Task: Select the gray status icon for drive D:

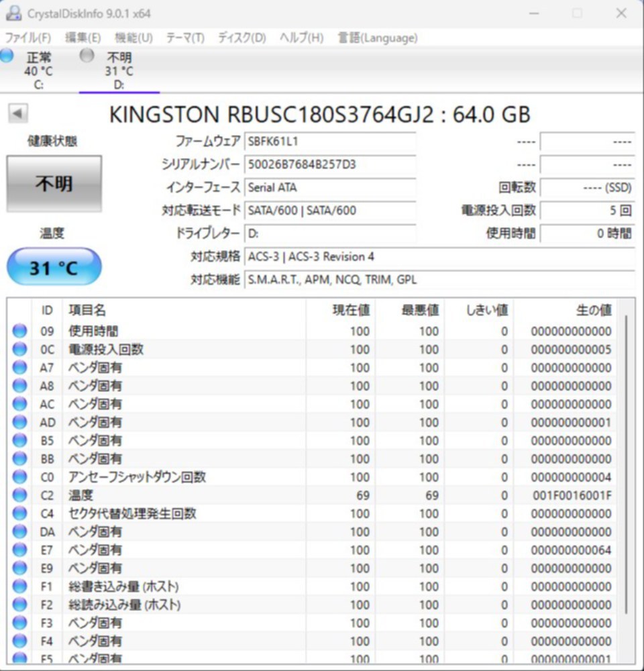Action: [87, 56]
